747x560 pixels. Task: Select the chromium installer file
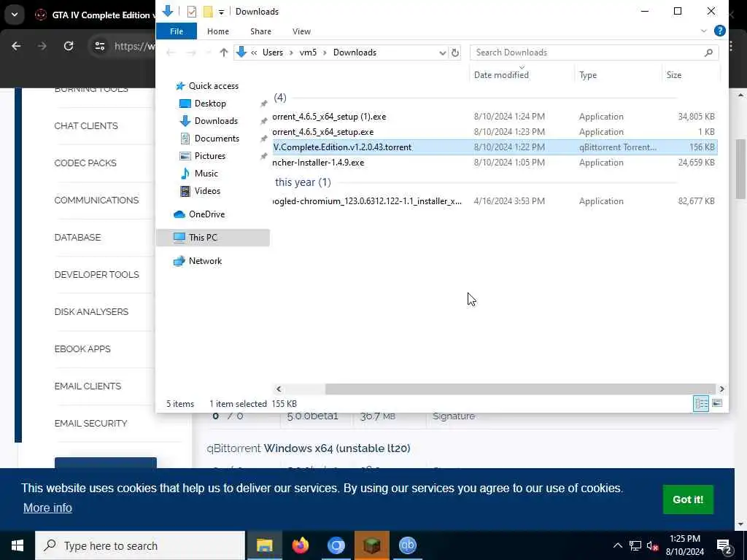tap(494, 201)
